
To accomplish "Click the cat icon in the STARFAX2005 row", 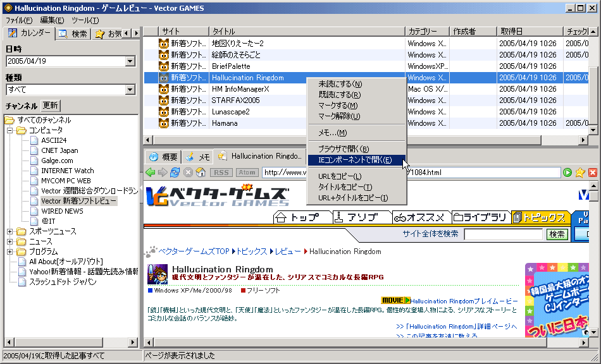I will click(164, 100).
